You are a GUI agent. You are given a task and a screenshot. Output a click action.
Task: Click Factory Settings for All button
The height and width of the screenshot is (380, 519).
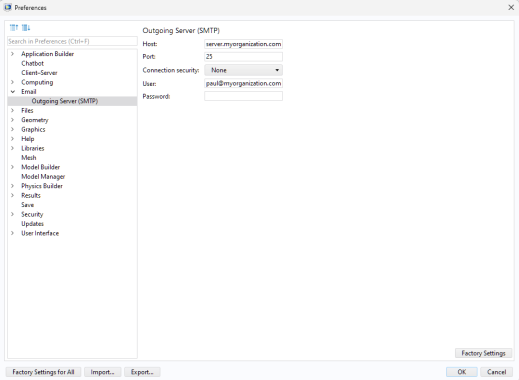(43, 372)
